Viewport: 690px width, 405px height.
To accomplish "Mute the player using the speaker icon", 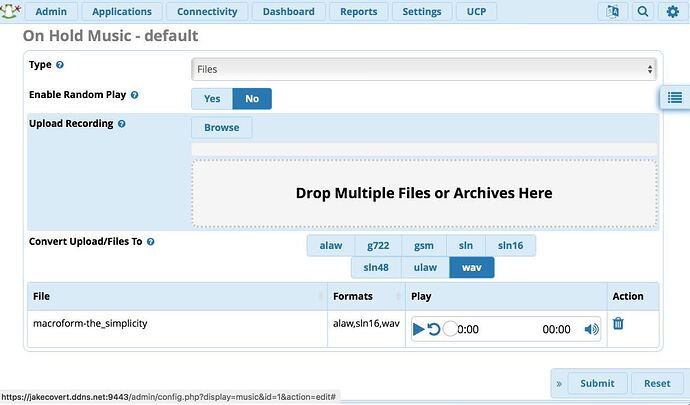I will pyautogui.click(x=591, y=329).
